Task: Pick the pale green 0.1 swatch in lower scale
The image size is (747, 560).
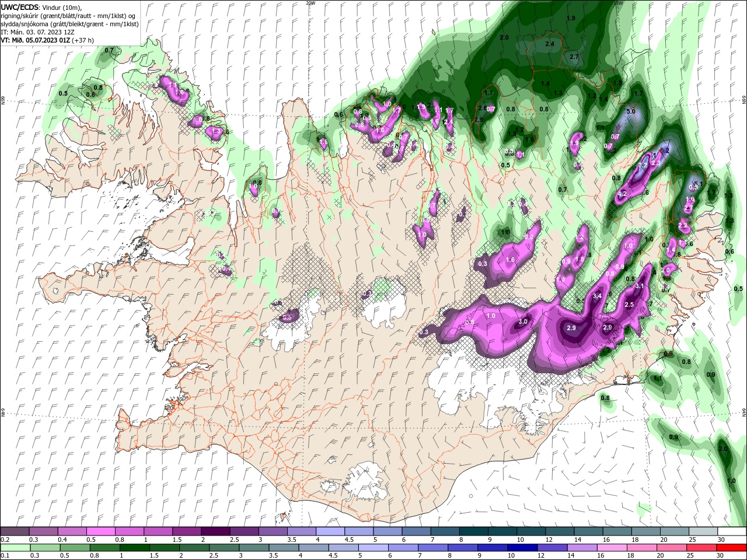Action: point(15,547)
